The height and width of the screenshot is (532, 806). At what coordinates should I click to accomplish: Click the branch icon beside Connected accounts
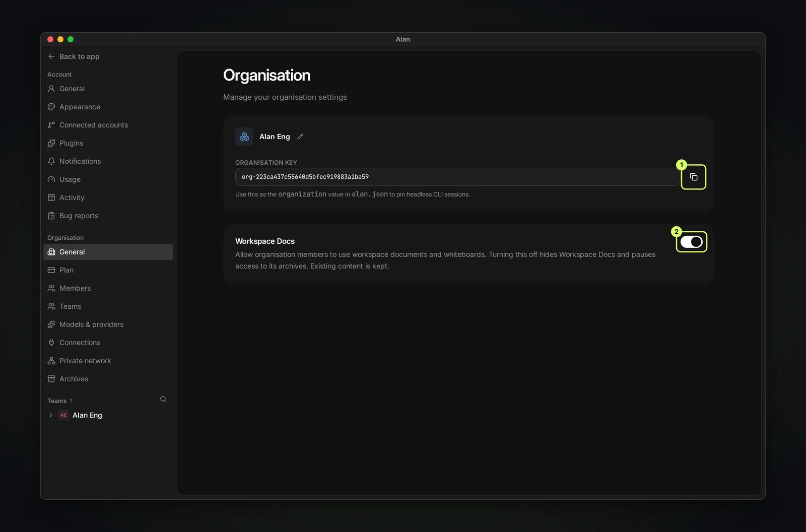(51, 125)
